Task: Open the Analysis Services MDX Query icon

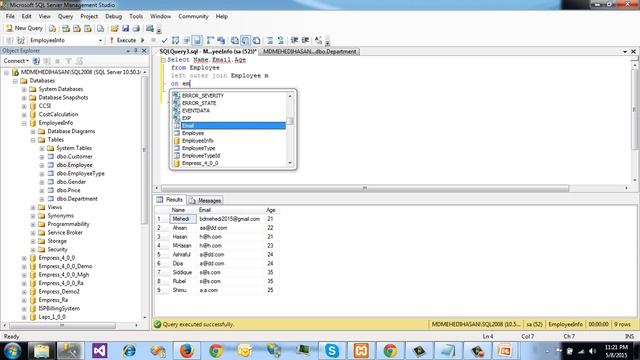Action: (x=65, y=28)
